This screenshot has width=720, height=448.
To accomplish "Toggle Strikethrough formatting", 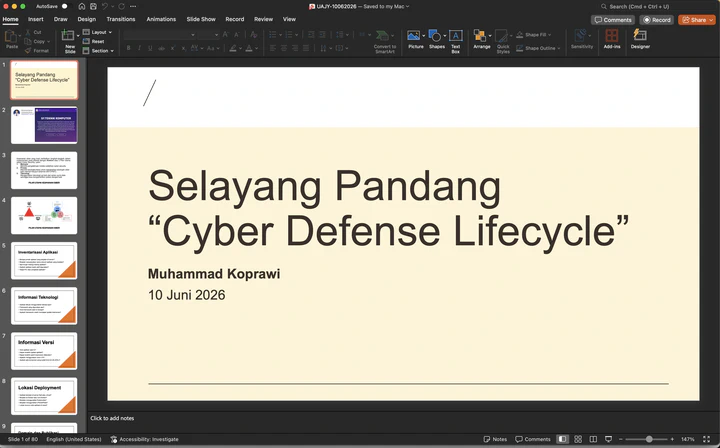I will tap(161, 48).
